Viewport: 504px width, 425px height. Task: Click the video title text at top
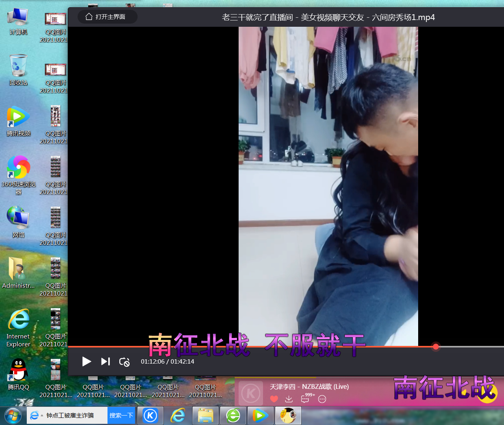(x=328, y=17)
